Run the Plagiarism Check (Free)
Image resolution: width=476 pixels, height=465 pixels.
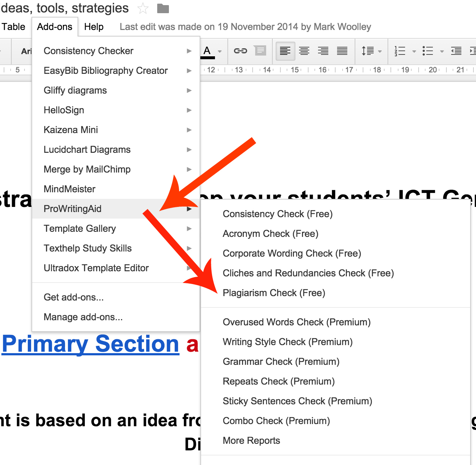[273, 292]
